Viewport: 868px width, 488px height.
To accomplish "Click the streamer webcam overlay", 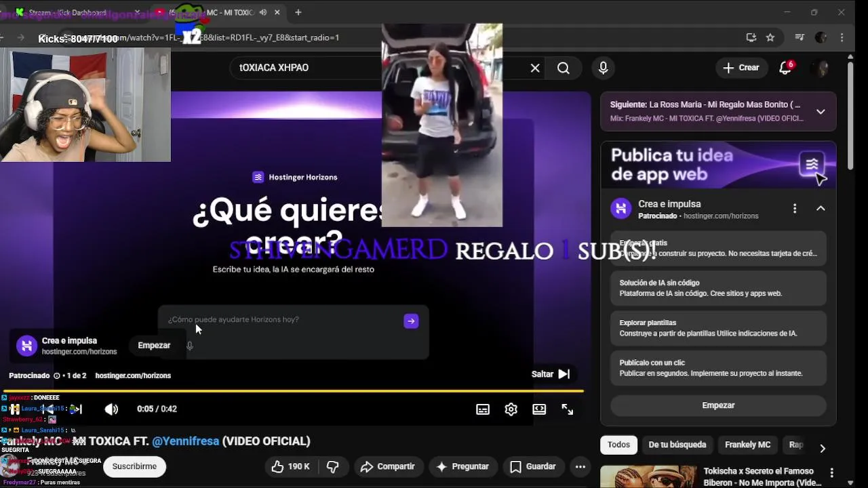I will (85, 104).
